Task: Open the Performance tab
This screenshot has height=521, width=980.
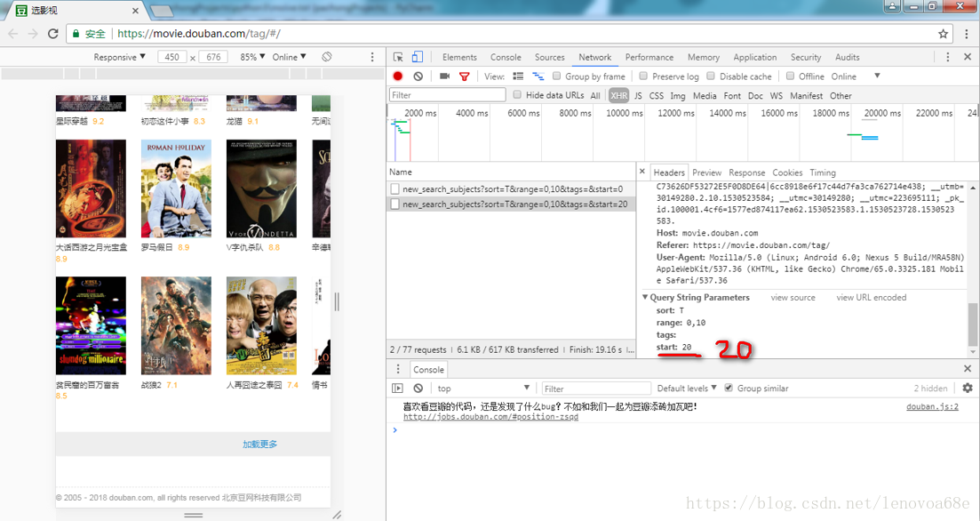Action: point(649,57)
